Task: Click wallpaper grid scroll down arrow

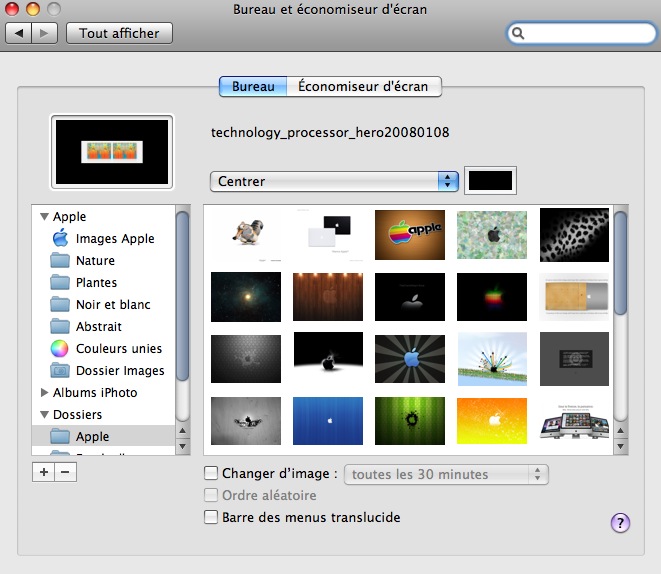Action: [x=621, y=446]
